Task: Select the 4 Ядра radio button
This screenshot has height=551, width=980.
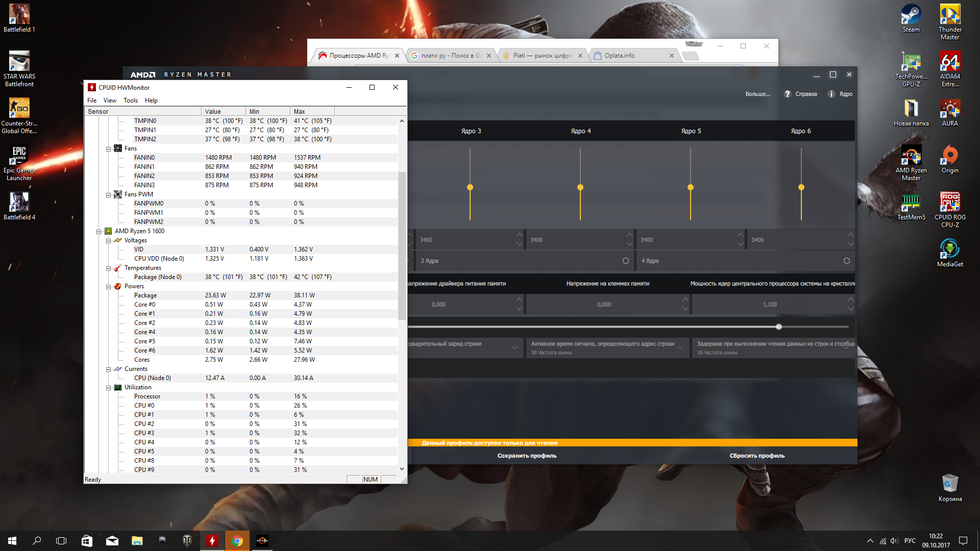Action: coord(846,261)
